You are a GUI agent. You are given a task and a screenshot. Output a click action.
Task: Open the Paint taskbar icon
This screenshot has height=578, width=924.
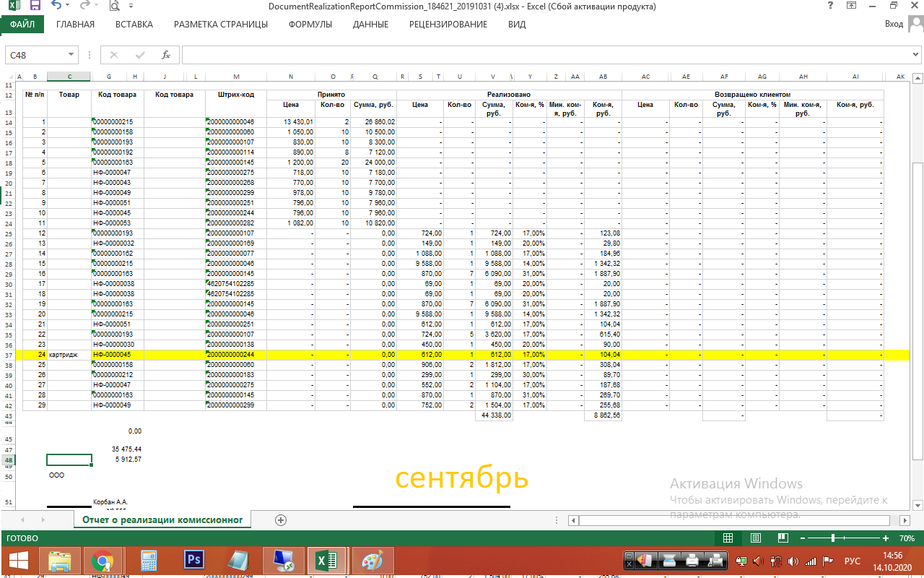point(372,561)
